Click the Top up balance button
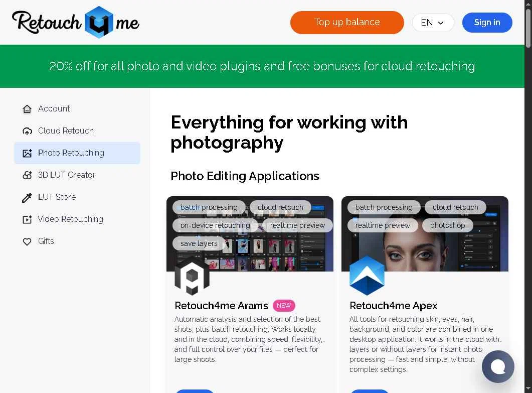 347,23
